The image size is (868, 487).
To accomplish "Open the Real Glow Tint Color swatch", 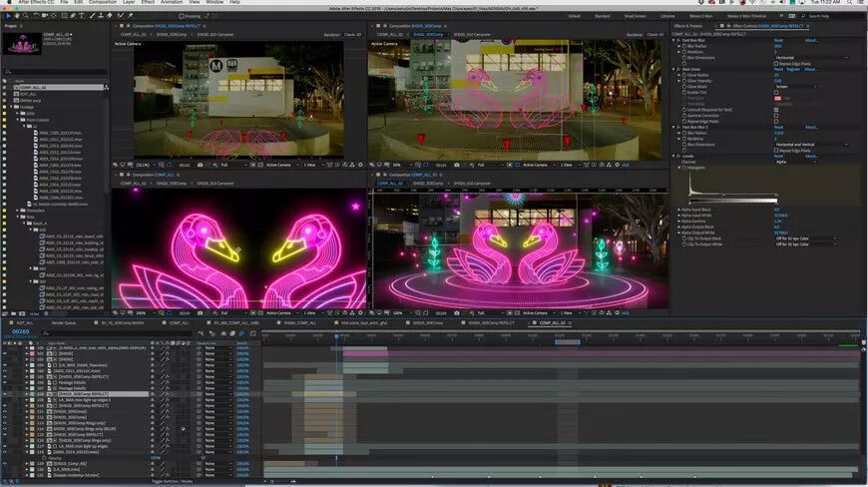I will (x=778, y=98).
